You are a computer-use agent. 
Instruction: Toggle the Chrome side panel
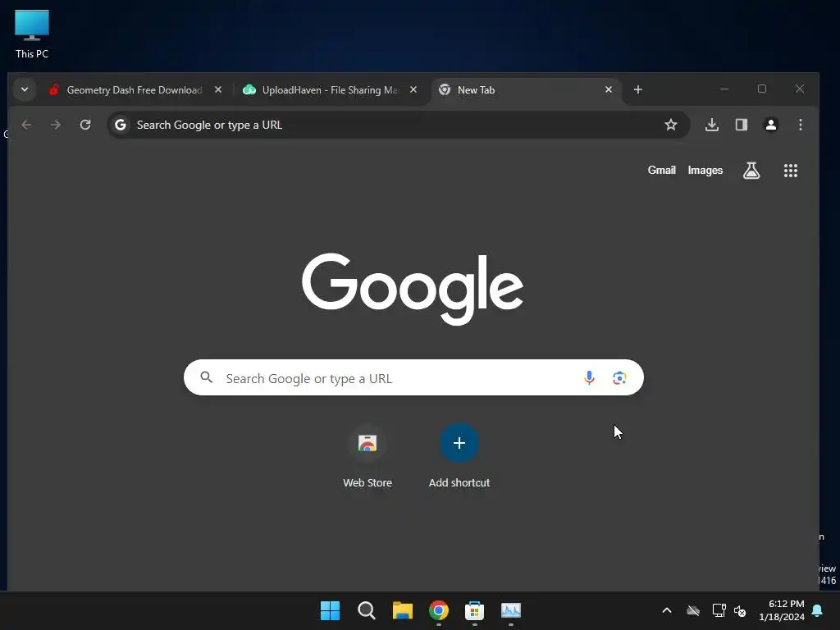[742, 125]
